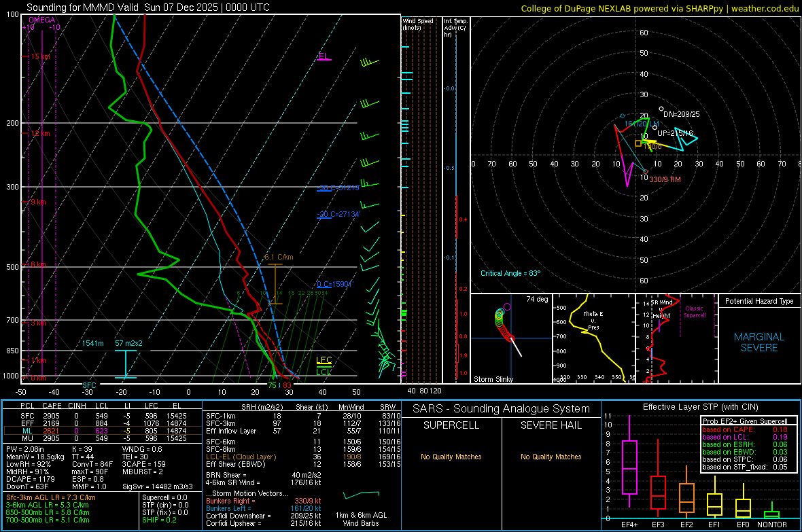This screenshot has height=532, width=802.
Task: Click the '330/9 RM' right-mover label
Action: 665,179
